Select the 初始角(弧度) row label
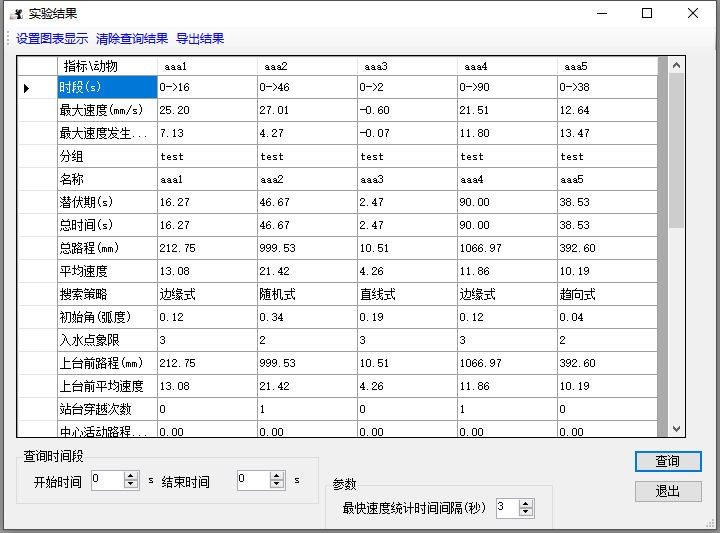Viewport: 720px width, 533px height. (107, 317)
